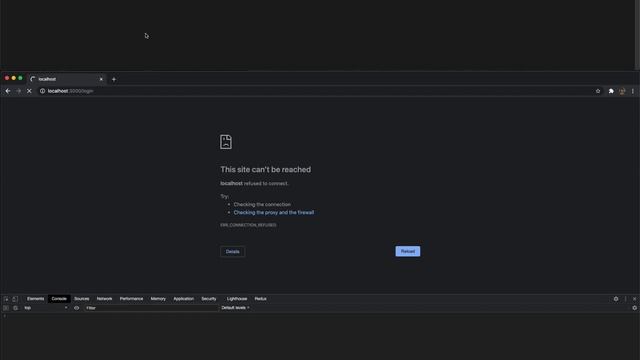Click 'This site can't be reached' heading
Screen dimensions: 640x360
click(x=266, y=169)
